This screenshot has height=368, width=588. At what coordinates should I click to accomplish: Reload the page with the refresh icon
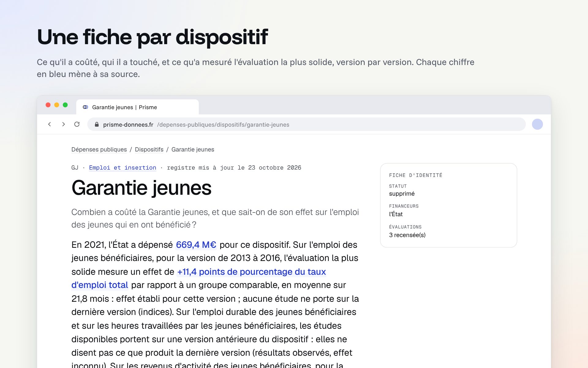(x=77, y=124)
